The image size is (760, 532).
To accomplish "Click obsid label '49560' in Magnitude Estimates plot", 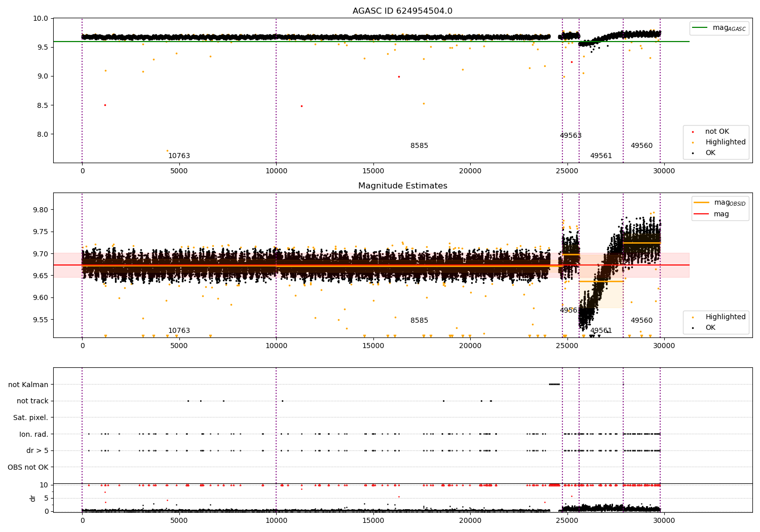I will pyautogui.click(x=641, y=321).
